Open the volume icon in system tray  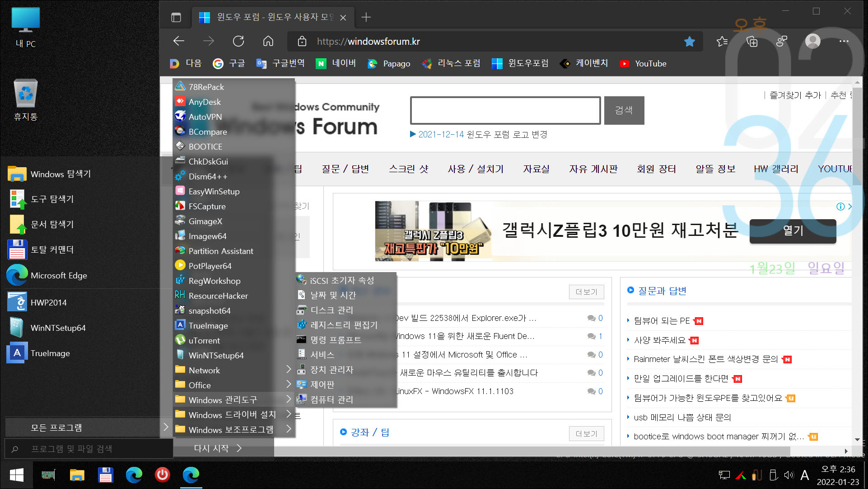coord(789,475)
